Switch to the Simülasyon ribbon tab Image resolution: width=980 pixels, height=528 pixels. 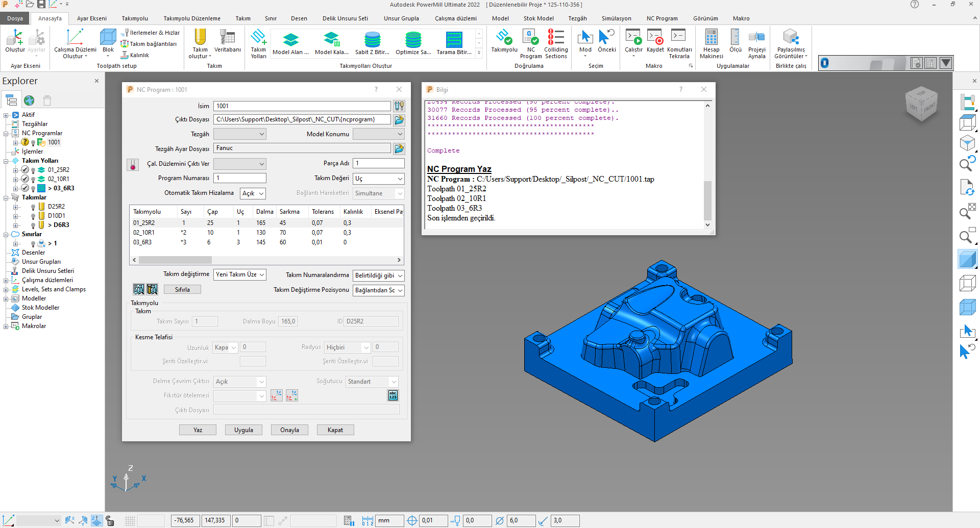[616, 18]
